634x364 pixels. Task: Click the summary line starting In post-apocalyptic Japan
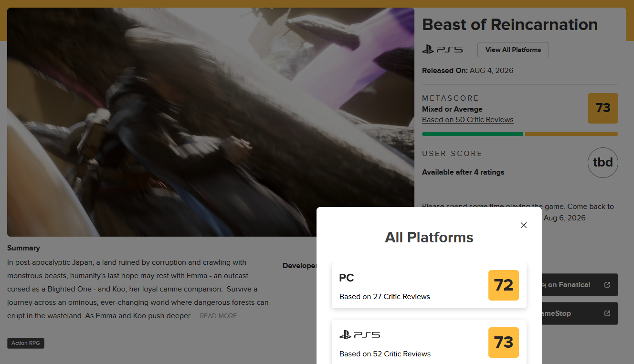(x=127, y=262)
